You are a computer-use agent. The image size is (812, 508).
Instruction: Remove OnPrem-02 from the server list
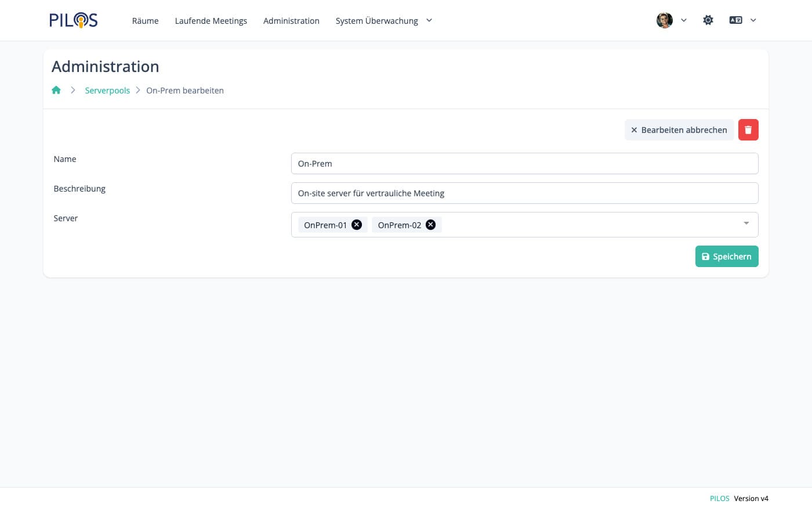click(430, 225)
